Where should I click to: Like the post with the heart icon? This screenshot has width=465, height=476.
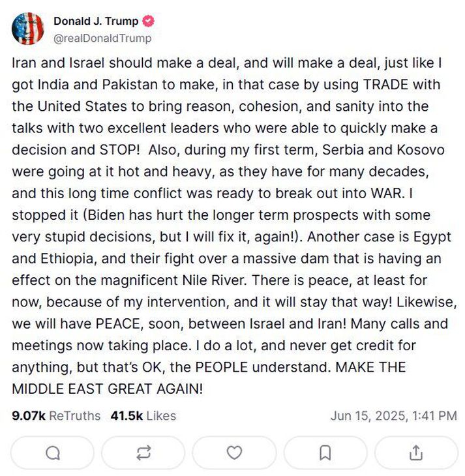pyautogui.click(x=234, y=453)
